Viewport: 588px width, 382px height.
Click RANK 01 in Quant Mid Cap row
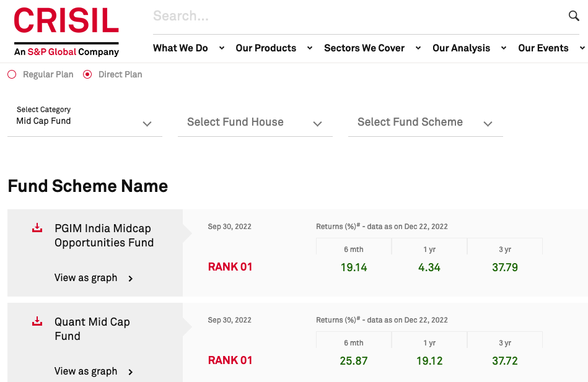[x=230, y=360]
